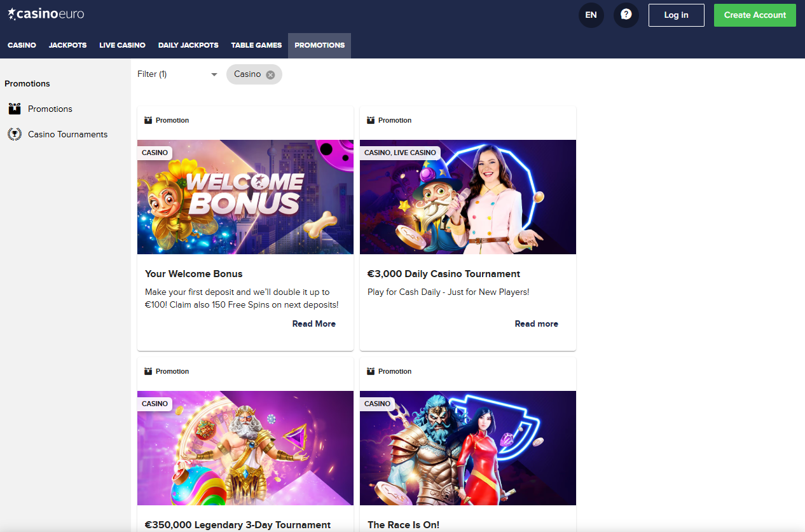805x532 pixels.
Task: Select Promotions in the sidebar
Action: (50, 109)
